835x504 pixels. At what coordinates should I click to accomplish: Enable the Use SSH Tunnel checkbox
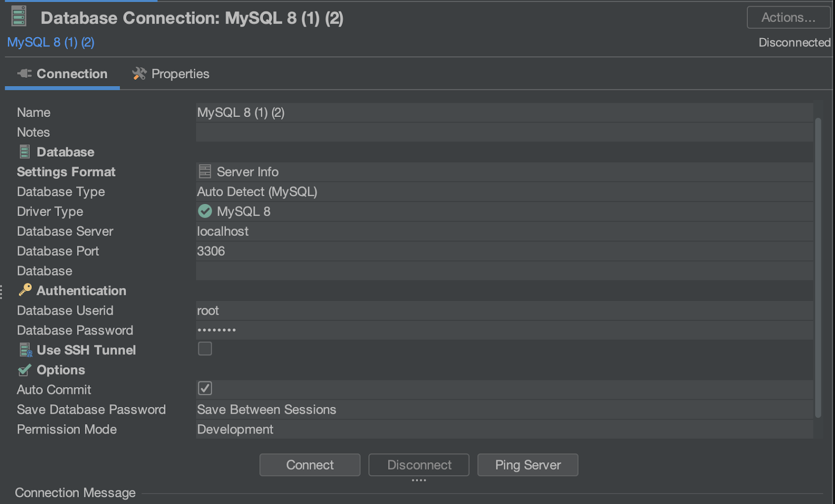coord(205,349)
